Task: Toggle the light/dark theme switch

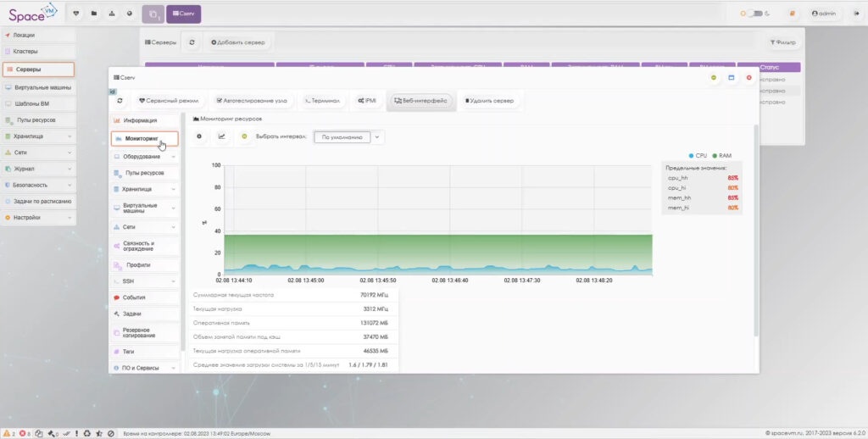Action: [751, 14]
